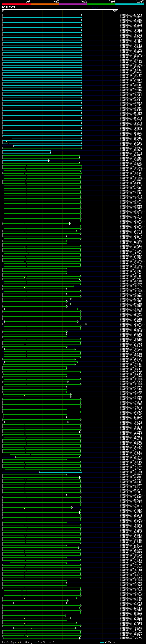Viewport: 146px width, 644px height.
Task: Select hit label UniRef100_B3L8I6
Action: coord(131,625)
